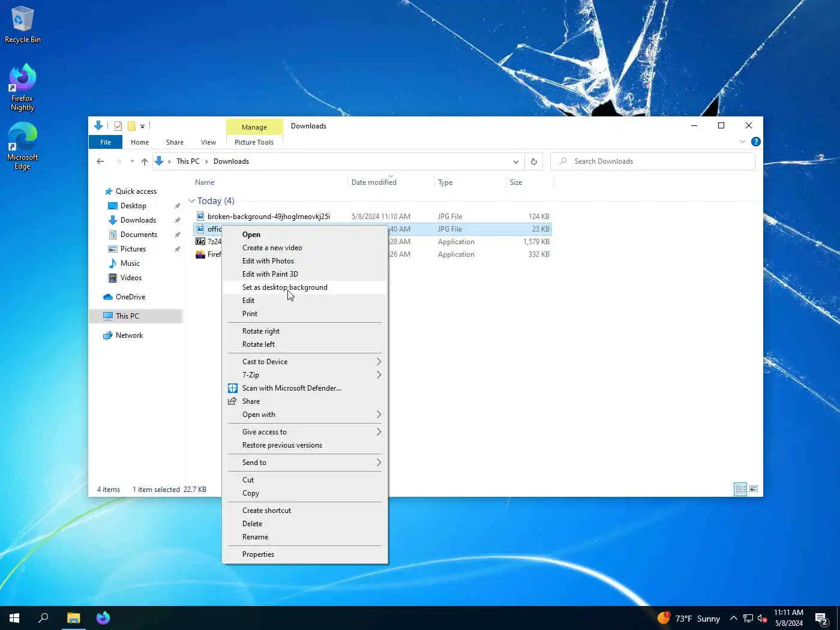Select Rotate left in context menu

[x=305, y=344]
